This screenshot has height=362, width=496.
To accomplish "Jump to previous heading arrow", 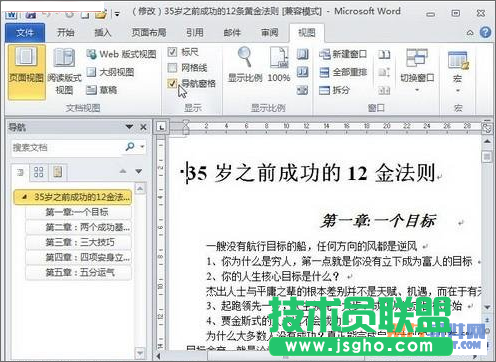I will click(x=123, y=171).
